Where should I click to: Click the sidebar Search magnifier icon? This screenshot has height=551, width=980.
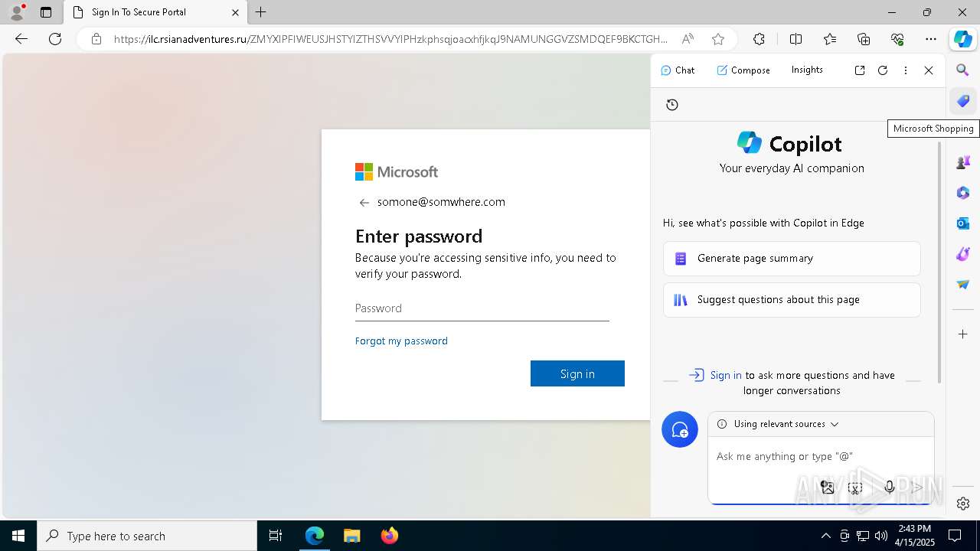click(x=963, y=70)
